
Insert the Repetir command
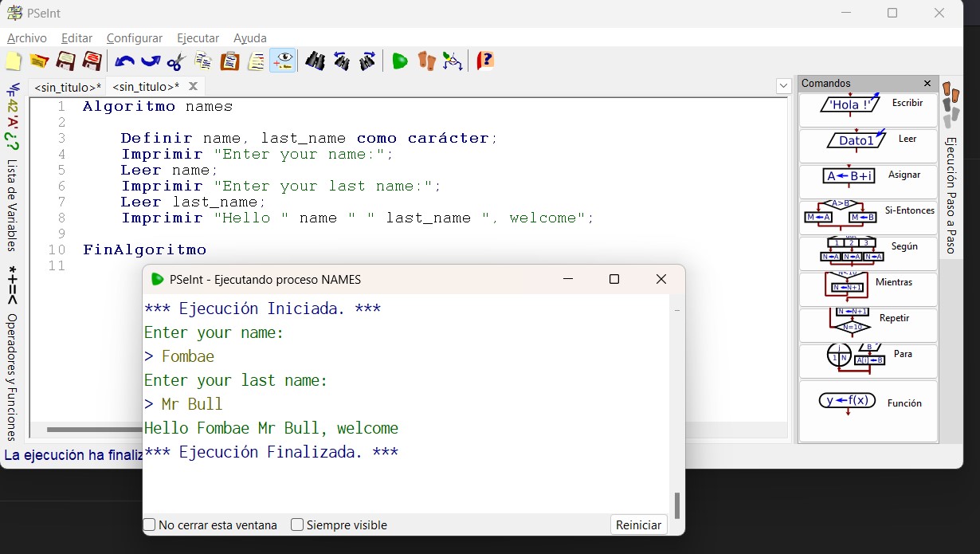(x=868, y=325)
